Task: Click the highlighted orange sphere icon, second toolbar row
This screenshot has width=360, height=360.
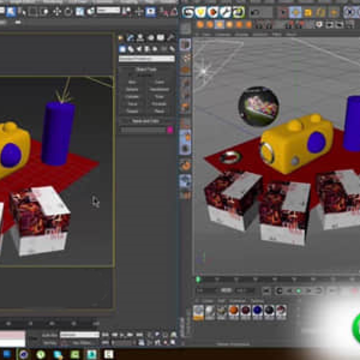Action: (x=220, y=24)
